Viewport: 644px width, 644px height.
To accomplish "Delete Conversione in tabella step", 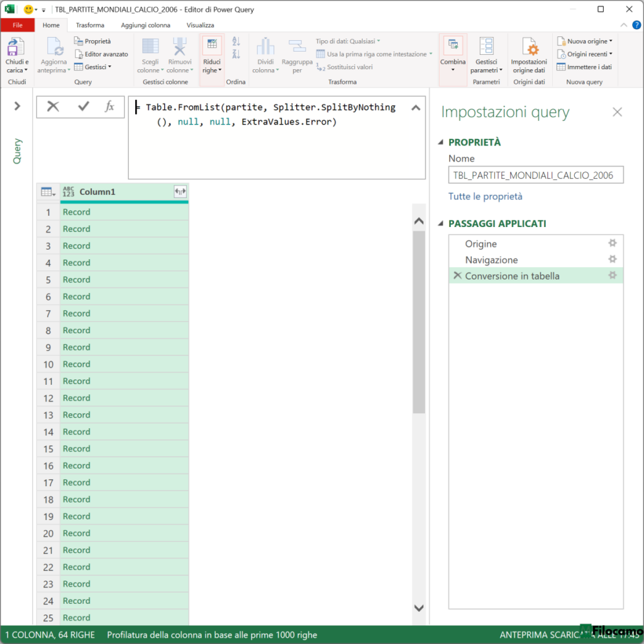I will click(x=457, y=275).
